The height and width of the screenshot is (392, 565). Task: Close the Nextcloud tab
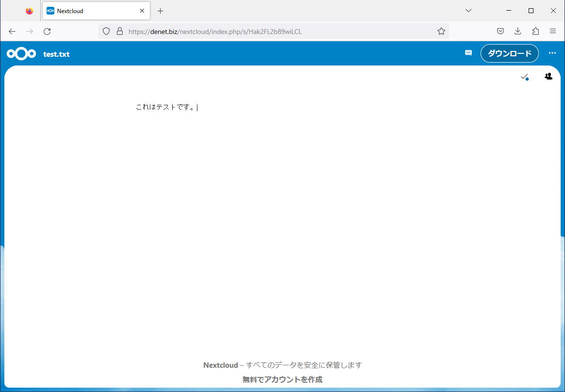[142, 11]
